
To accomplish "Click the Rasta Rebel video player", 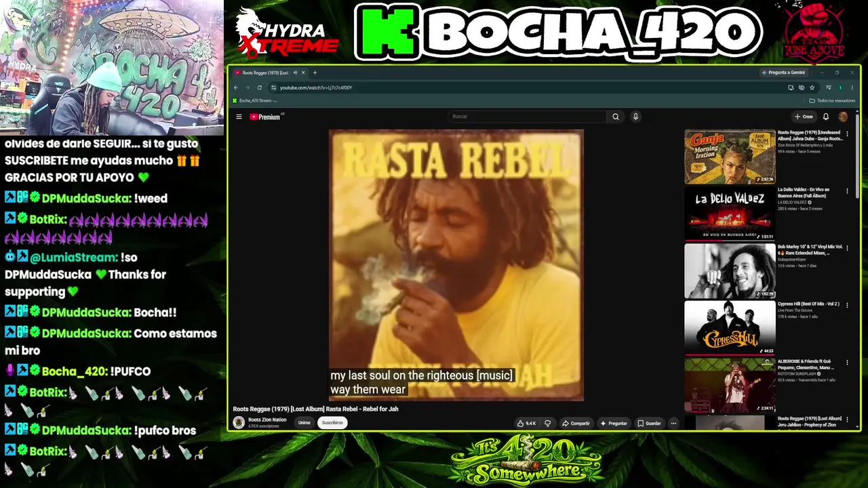I will pyautogui.click(x=456, y=265).
